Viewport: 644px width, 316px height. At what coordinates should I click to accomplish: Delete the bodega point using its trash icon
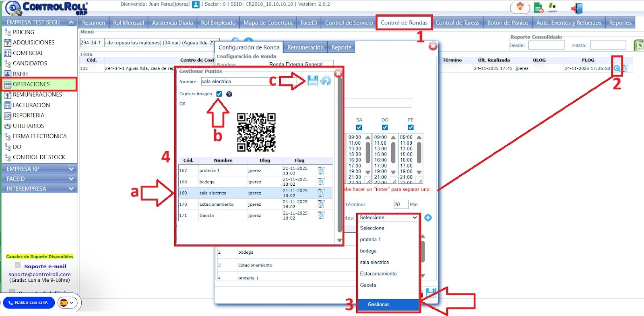pyautogui.click(x=321, y=182)
